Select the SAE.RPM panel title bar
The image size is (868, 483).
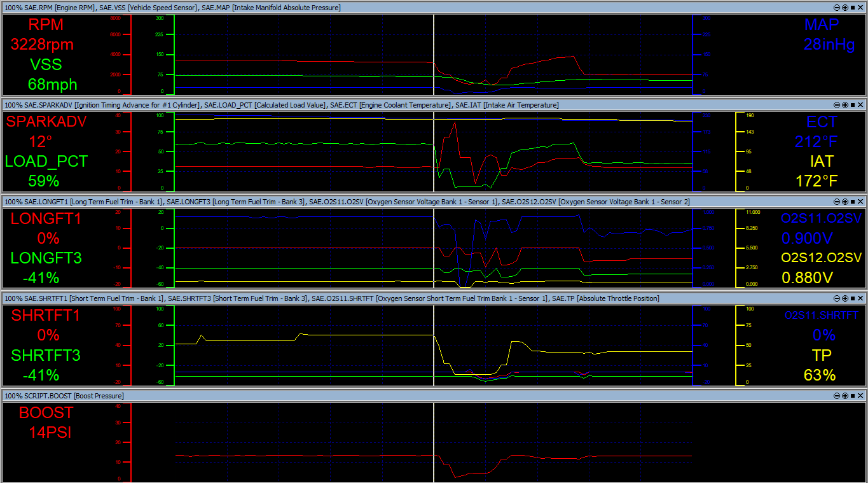(x=382, y=8)
